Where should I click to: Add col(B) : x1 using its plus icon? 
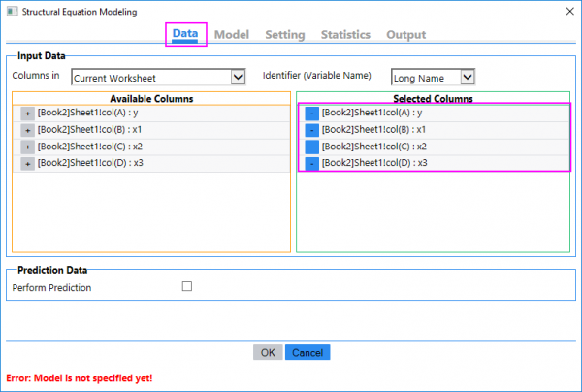click(x=27, y=130)
